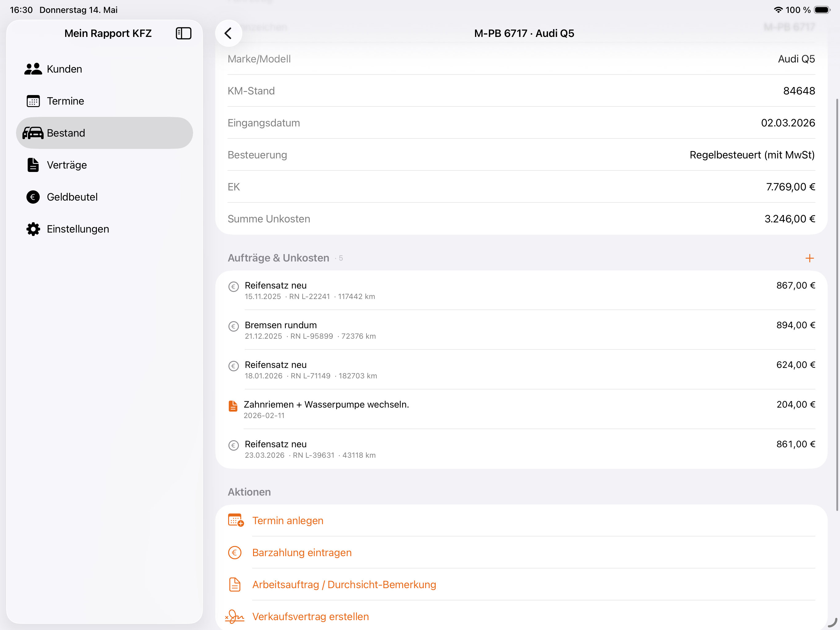Open Reifensatz neu entry dated 15.11.2025
The height and width of the screenshot is (630, 840).
point(521,290)
